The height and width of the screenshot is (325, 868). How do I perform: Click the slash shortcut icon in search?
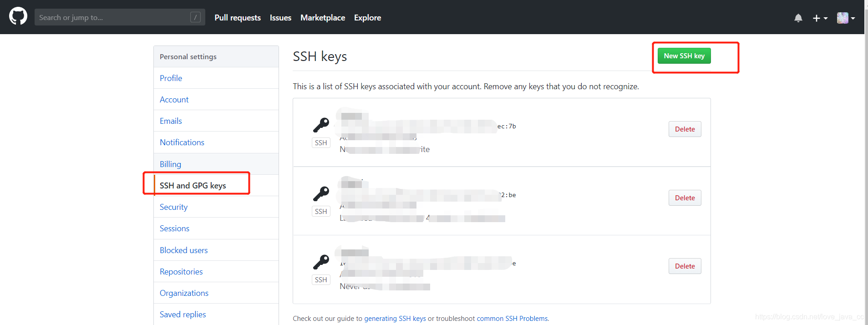195,17
